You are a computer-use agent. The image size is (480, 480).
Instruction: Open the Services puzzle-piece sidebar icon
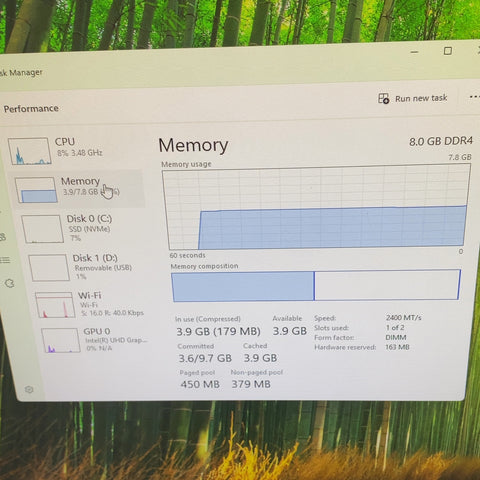(x=9, y=283)
